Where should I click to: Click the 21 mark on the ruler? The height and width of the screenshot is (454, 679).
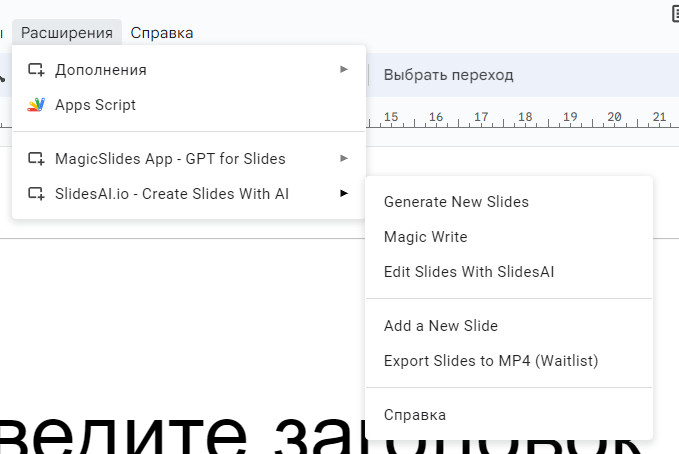point(659,117)
